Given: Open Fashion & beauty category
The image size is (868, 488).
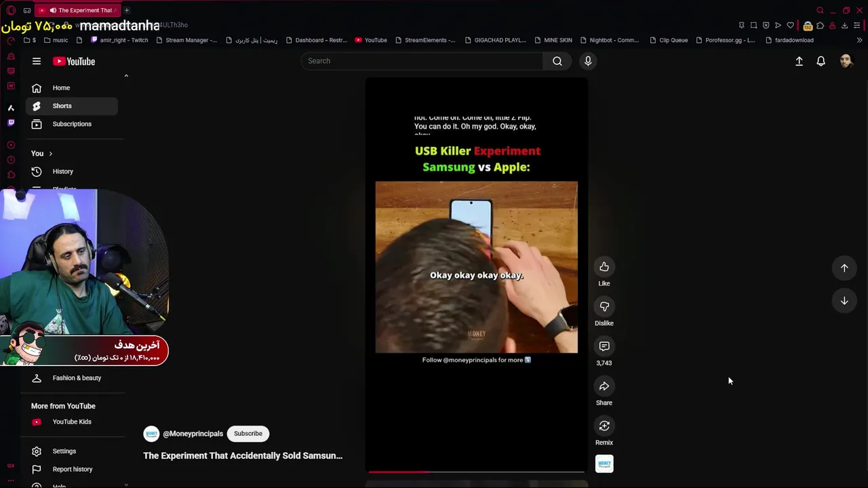Looking at the screenshot, I should pyautogui.click(x=71, y=378).
